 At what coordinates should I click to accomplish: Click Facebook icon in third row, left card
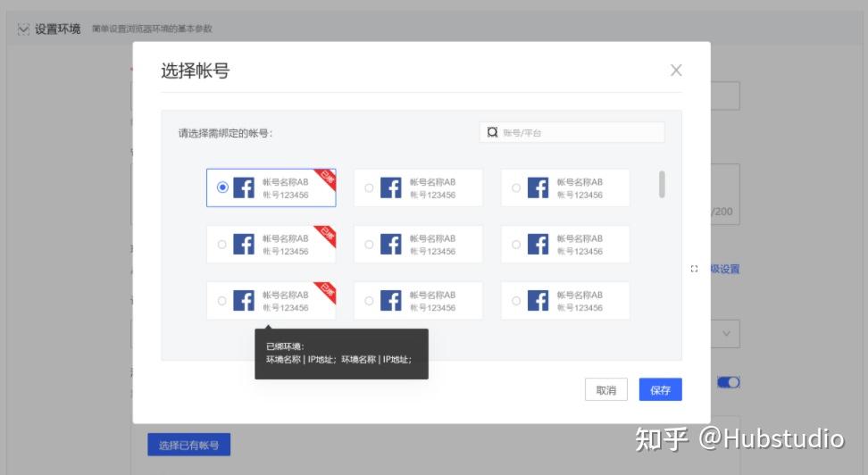[x=244, y=301]
